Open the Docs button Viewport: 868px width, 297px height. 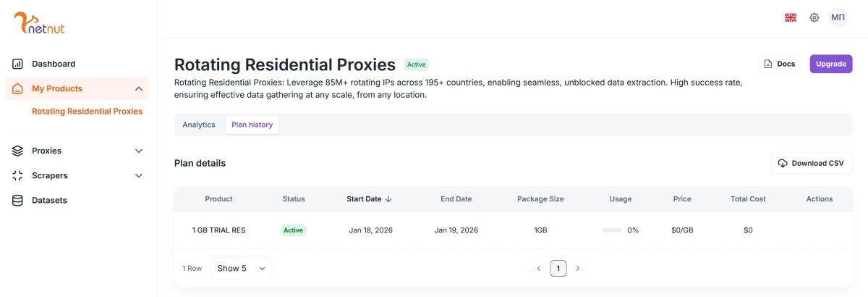tap(780, 64)
